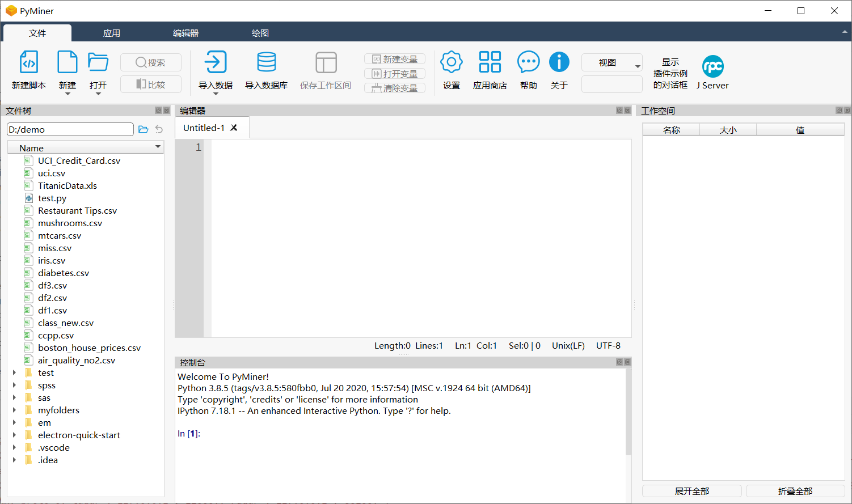852x504 pixels.
Task: Switch to the 文件 ribbon tab
Action: point(37,33)
